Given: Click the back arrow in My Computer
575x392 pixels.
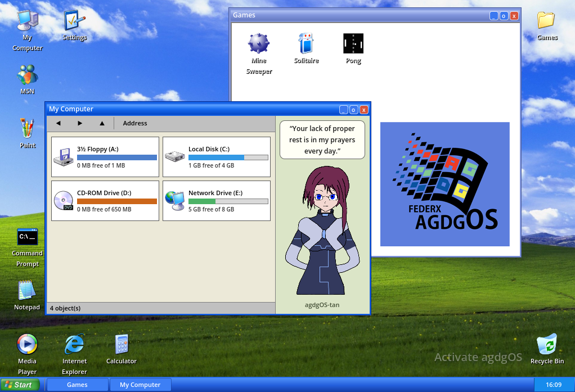Looking at the screenshot, I should [59, 123].
